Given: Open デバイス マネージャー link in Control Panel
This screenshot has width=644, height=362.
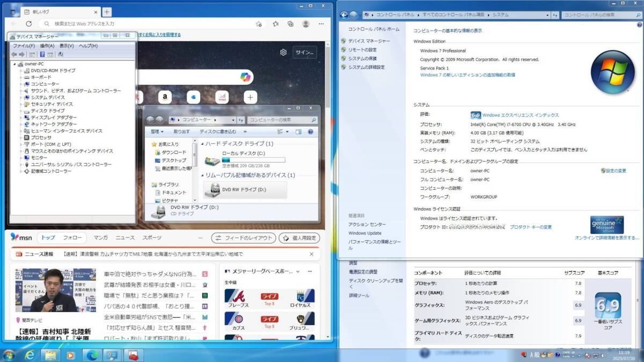Looking at the screenshot, I should pos(369,41).
